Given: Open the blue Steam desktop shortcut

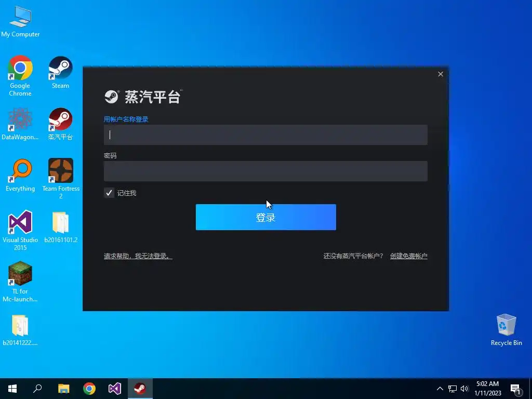Looking at the screenshot, I should point(60,72).
